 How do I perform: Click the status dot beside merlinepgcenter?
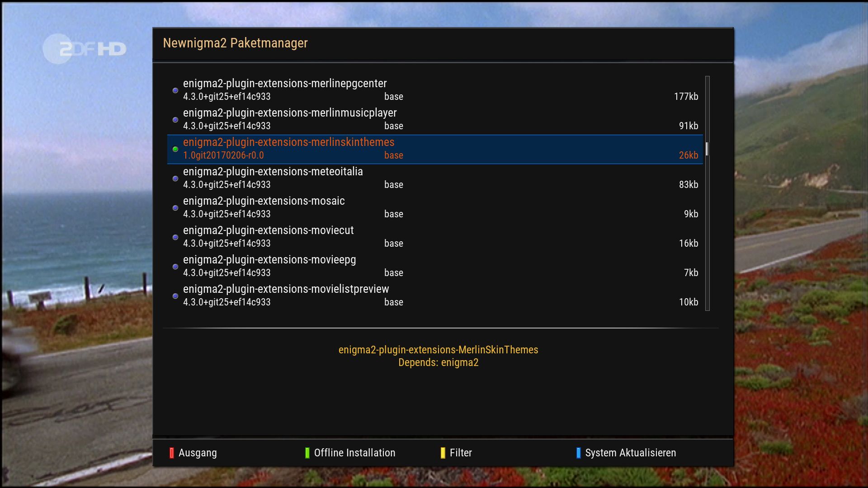[x=175, y=90]
